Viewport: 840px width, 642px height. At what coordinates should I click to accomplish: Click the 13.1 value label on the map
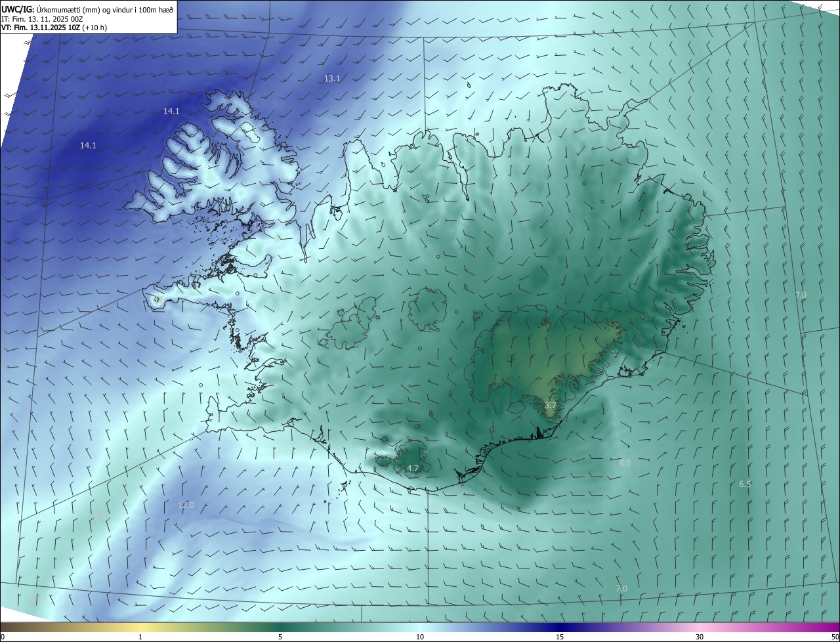point(332,79)
